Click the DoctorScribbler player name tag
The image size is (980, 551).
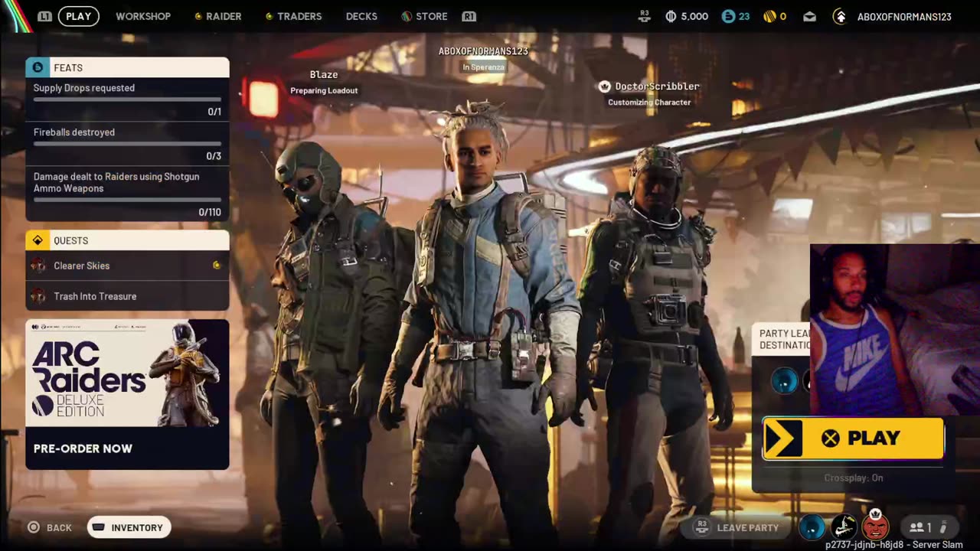pyautogui.click(x=657, y=86)
